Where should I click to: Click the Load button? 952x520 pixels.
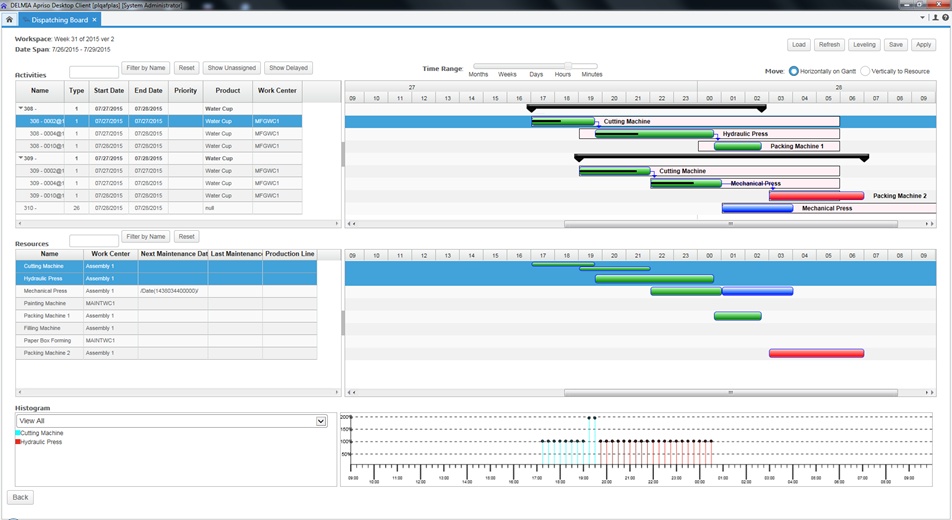(798, 44)
